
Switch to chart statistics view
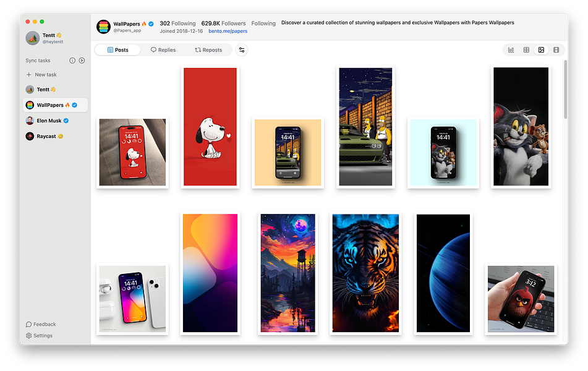pos(511,50)
